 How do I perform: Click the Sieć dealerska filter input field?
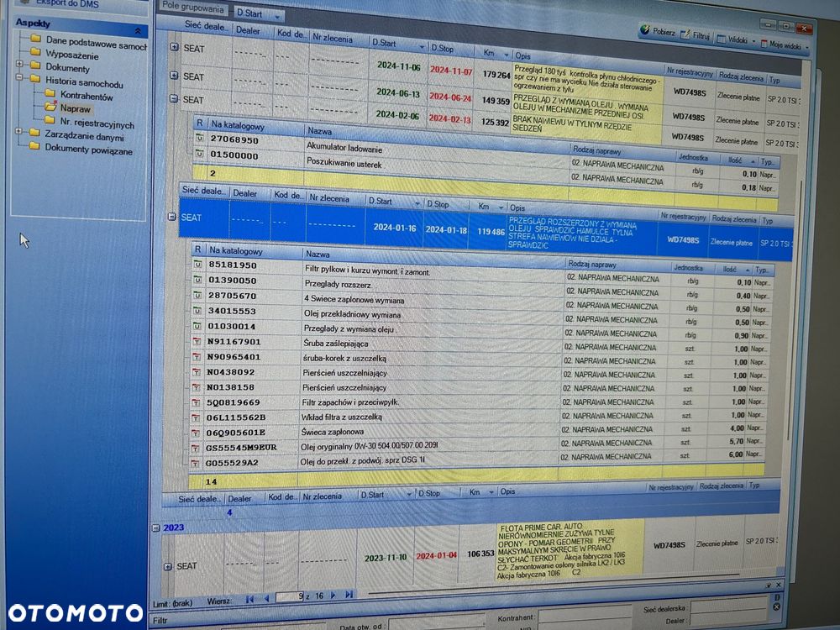pos(730,606)
